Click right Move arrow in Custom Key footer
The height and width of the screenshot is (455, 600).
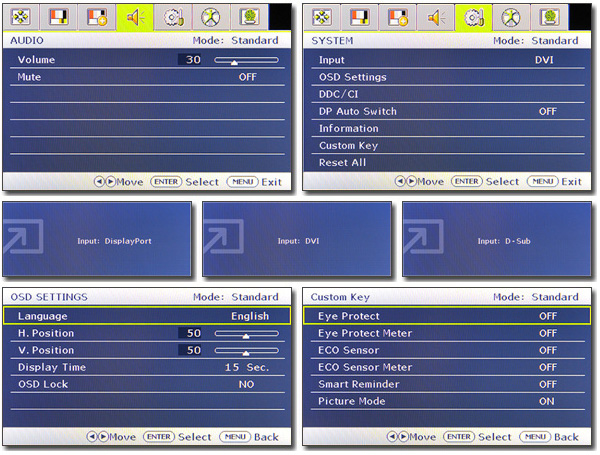click(x=403, y=437)
